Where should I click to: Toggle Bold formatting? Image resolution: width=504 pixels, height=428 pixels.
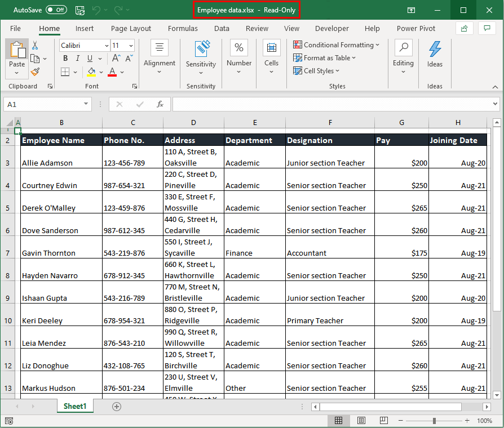click(65, 59)
